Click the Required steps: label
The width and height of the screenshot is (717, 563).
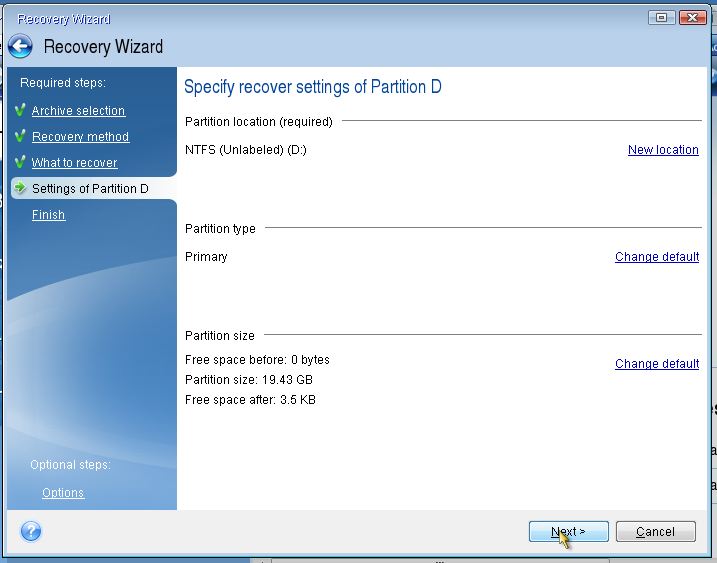[x=63, y=83]
